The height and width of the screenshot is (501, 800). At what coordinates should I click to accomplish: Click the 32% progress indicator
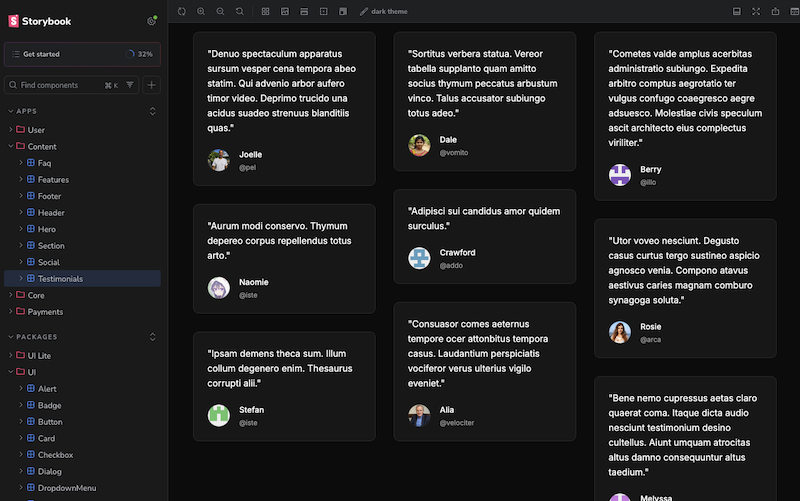tap(139, 54)
